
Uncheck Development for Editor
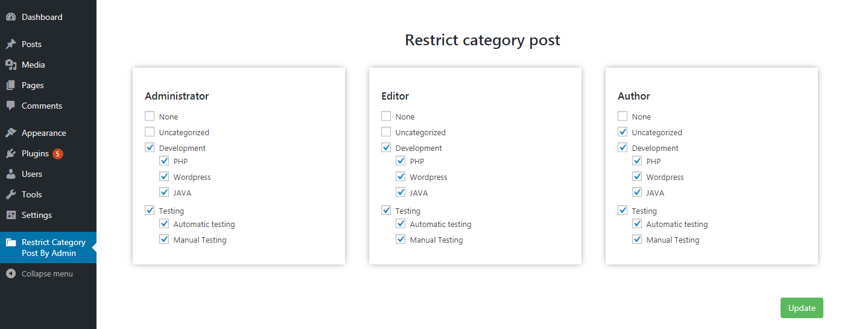(386, 147)
